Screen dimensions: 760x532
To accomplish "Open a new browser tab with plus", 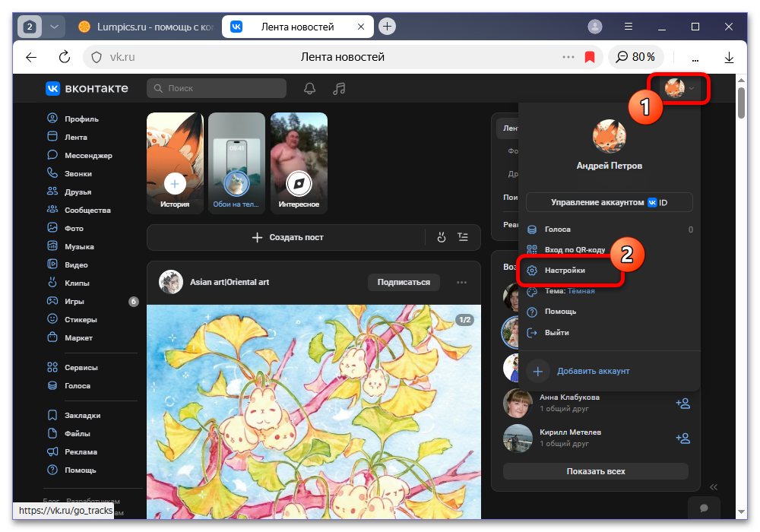I will (x=386, y=26).
